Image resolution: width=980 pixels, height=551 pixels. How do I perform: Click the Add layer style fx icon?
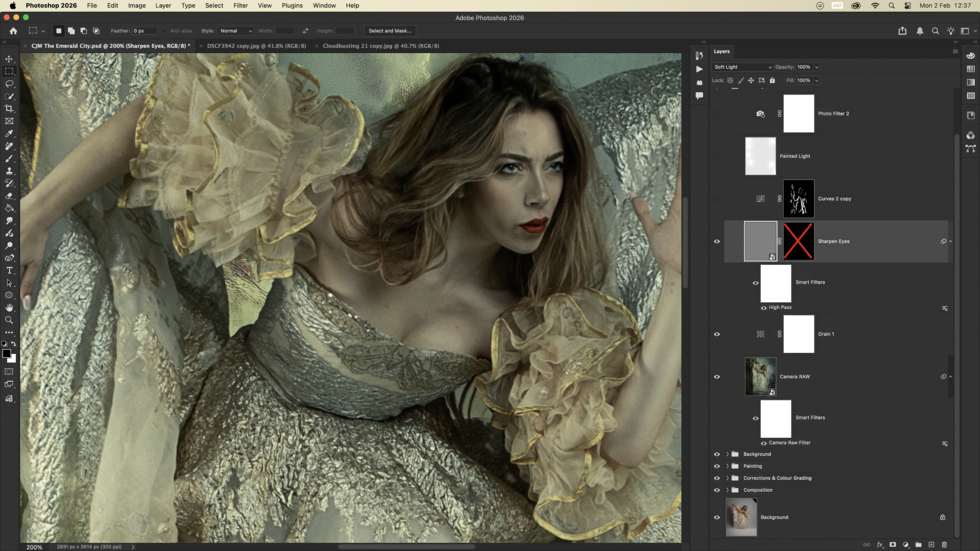(880, 544)
